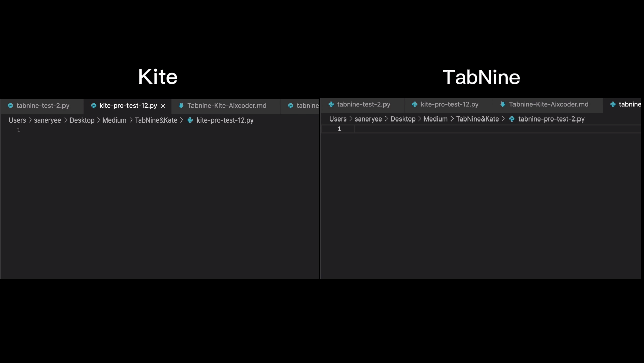
Task: Place cursor on line 1 of TabNine editor
Action: (498, 129)
